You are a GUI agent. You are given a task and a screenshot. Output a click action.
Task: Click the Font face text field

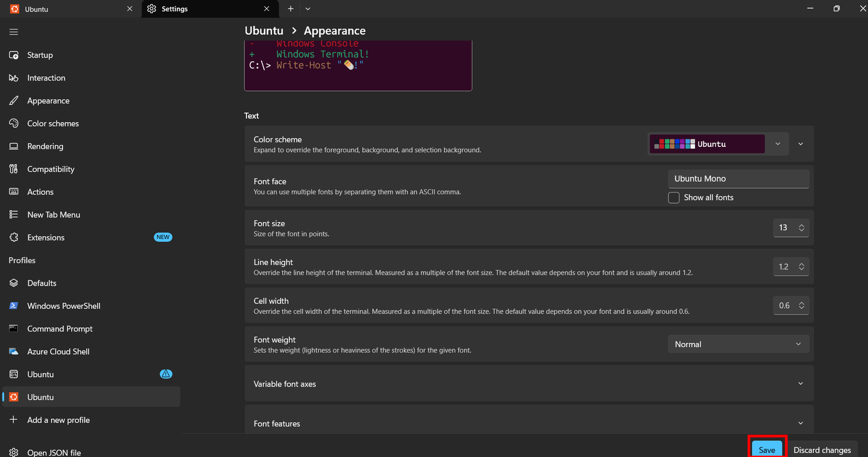tap(738, 179)
